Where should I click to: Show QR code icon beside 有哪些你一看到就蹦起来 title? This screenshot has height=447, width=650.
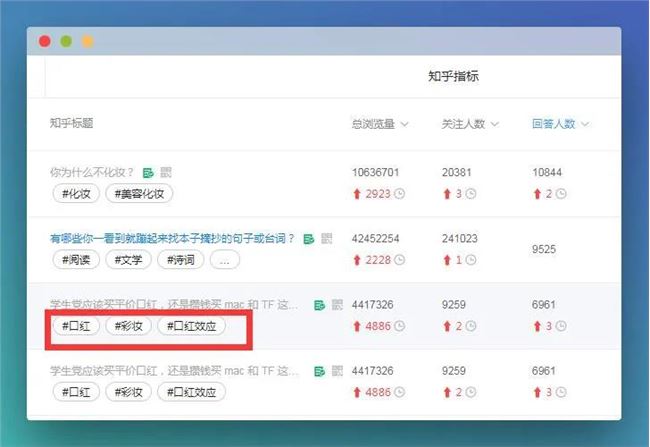327,238
